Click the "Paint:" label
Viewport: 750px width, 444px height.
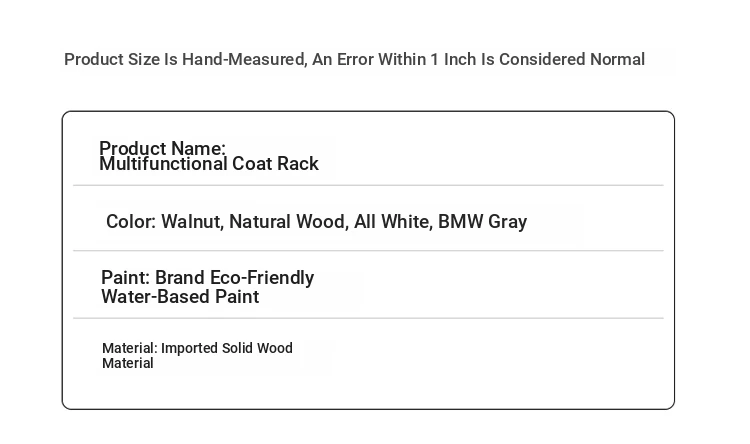pos(125,278)
